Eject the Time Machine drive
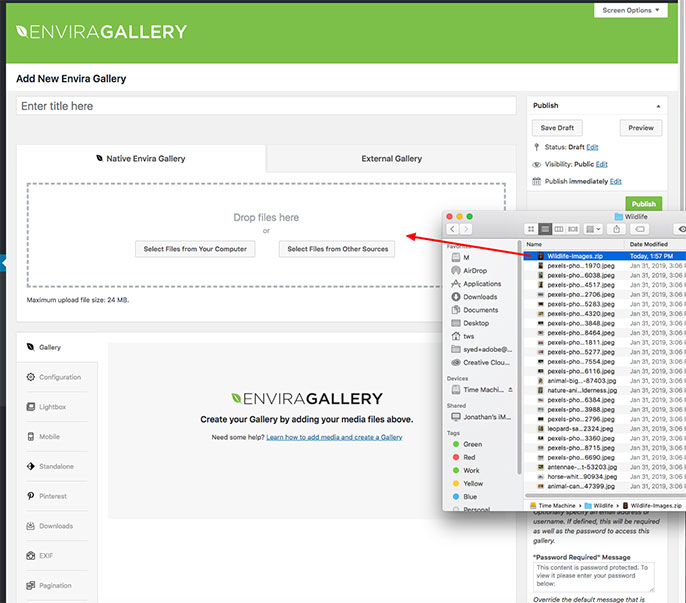Image resolution: width=686 pixels, height=603 pixels. coord(510,389)
